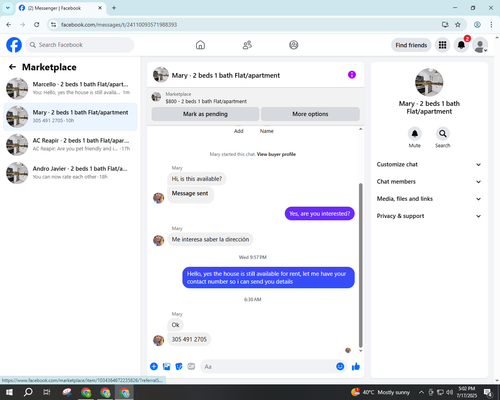Viewport: 500px width, 400px height.
Task: Send a thumbs-up like
Action: pos(356,367)
